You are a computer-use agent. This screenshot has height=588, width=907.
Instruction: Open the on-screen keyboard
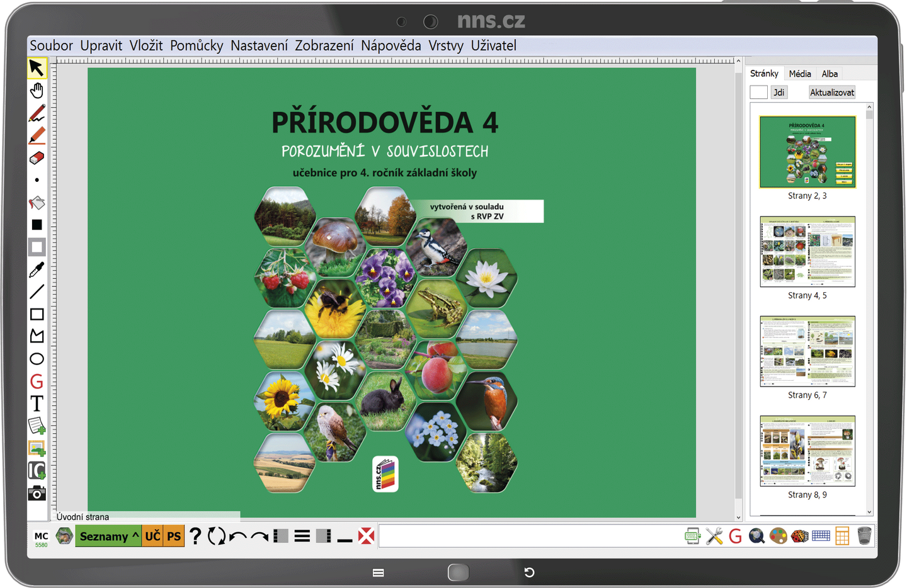click(x=820, y=536)
